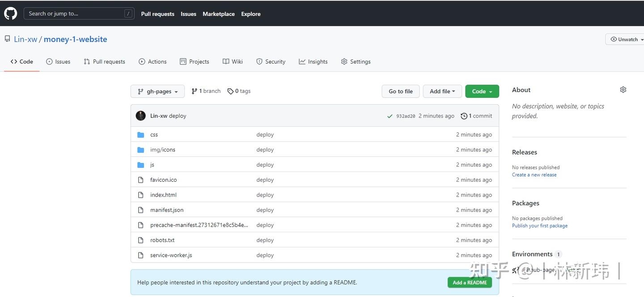Viewport: 644px width, 297px height.
Task: Open the 1 branch link
Action: pos(206,91)
